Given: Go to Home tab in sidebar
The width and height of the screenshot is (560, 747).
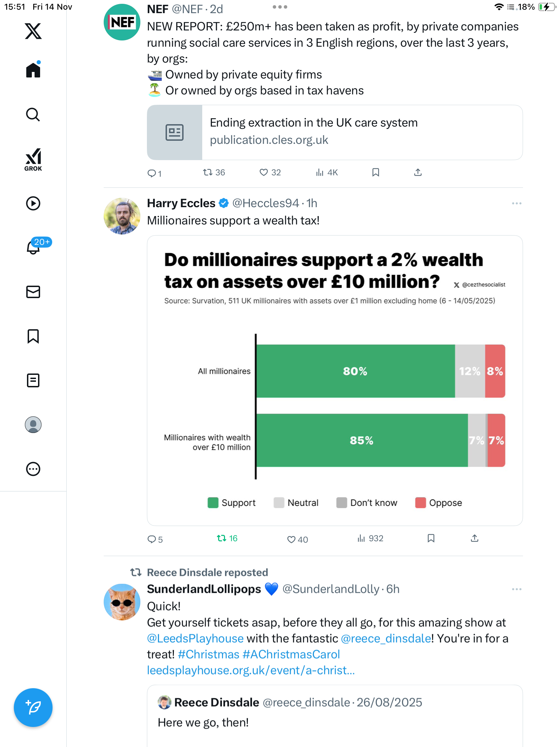Looking at the screenshot, I should pos(33,70).
